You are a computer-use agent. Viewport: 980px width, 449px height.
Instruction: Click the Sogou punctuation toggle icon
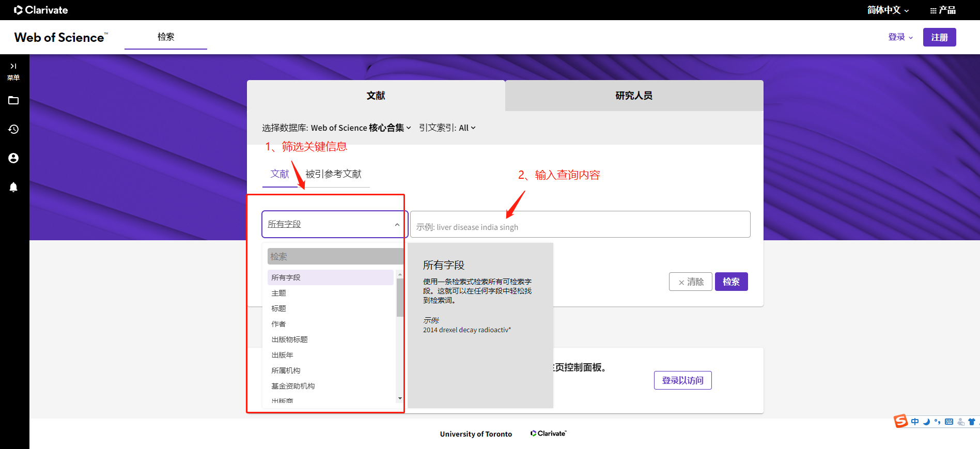[x=937, y=422]
